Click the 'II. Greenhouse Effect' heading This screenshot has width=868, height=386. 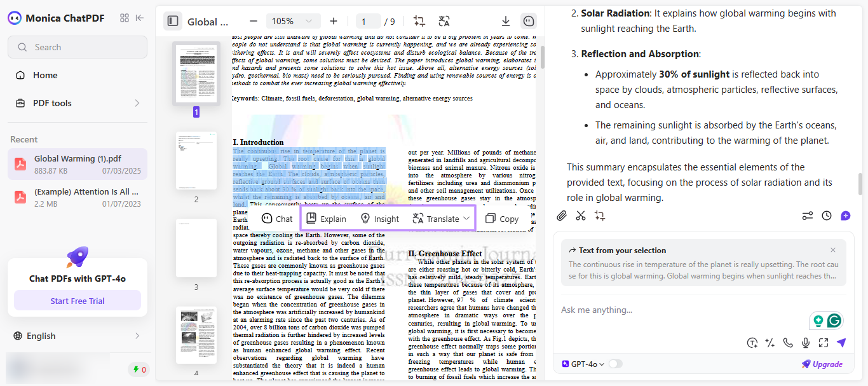tap(445, 253)
